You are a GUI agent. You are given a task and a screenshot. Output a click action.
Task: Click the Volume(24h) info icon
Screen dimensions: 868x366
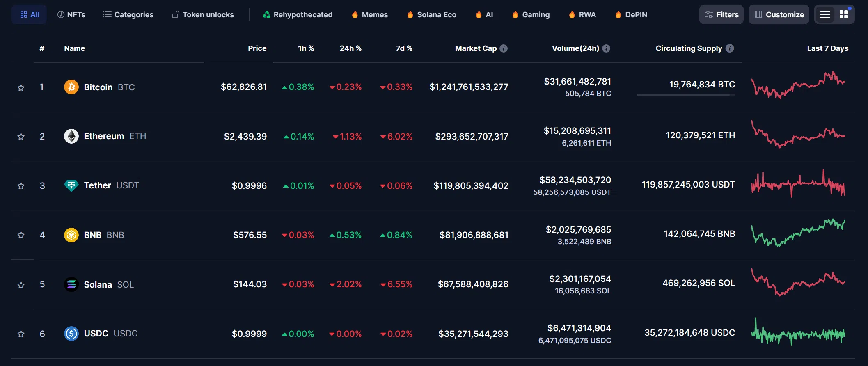click(x=606, y=48)
